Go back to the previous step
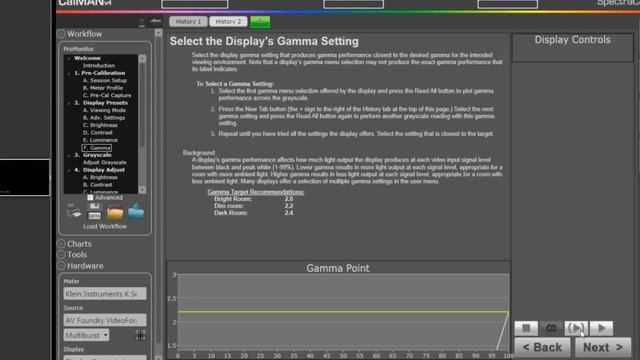 tap(542, 347)
